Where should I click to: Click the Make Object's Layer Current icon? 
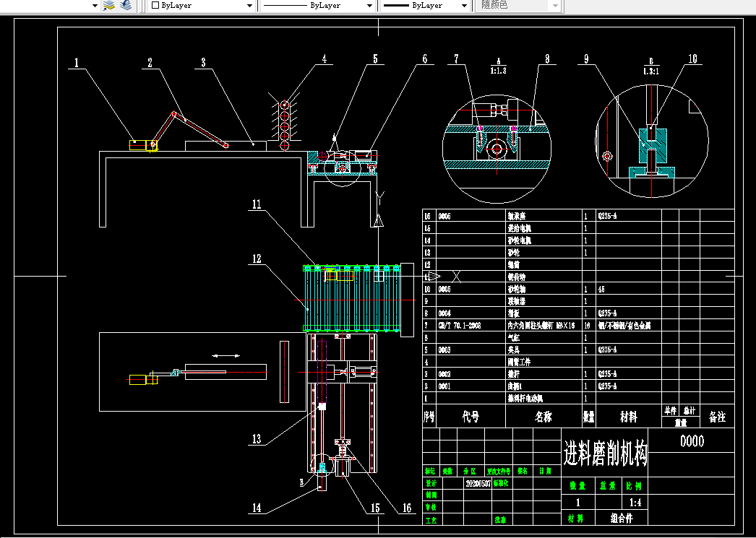tap(109, 5)
